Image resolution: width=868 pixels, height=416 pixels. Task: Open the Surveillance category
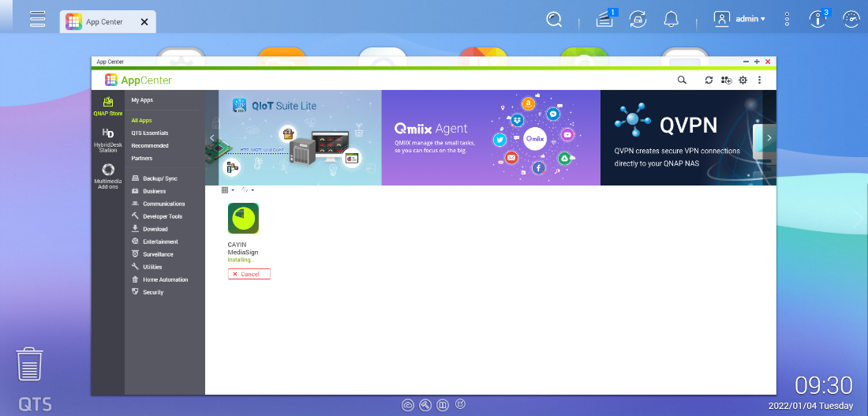coord(152,254)
